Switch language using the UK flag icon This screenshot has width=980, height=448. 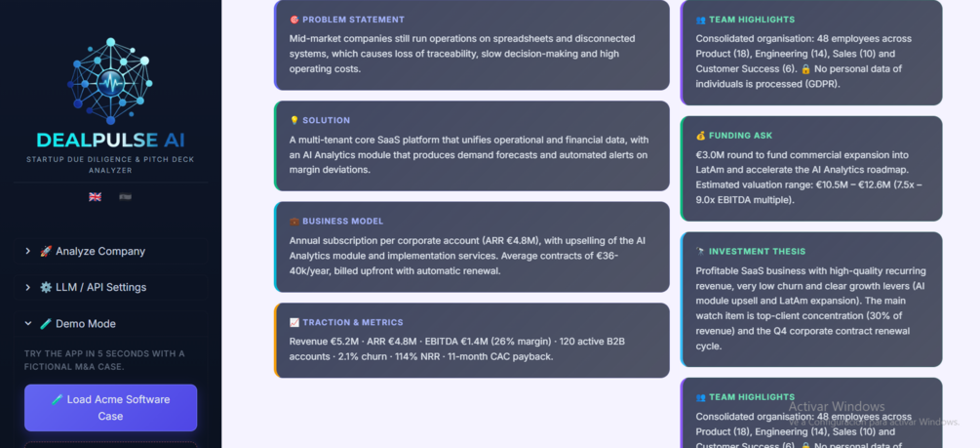click(x=95, y=196)
